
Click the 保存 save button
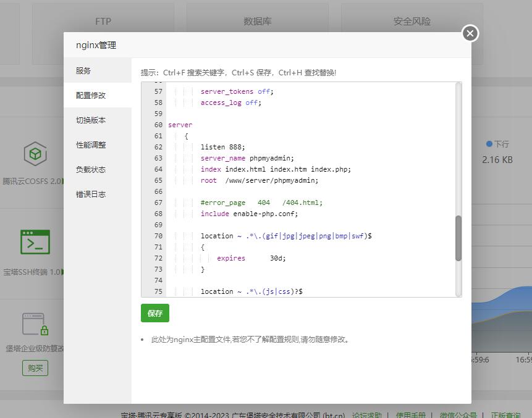[154, 313]
